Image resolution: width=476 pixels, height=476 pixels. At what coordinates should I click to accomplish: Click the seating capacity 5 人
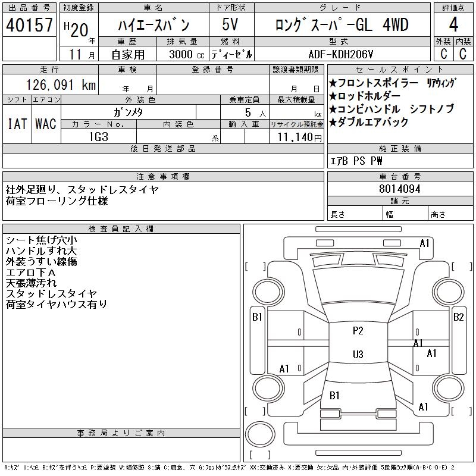[255, 113]
